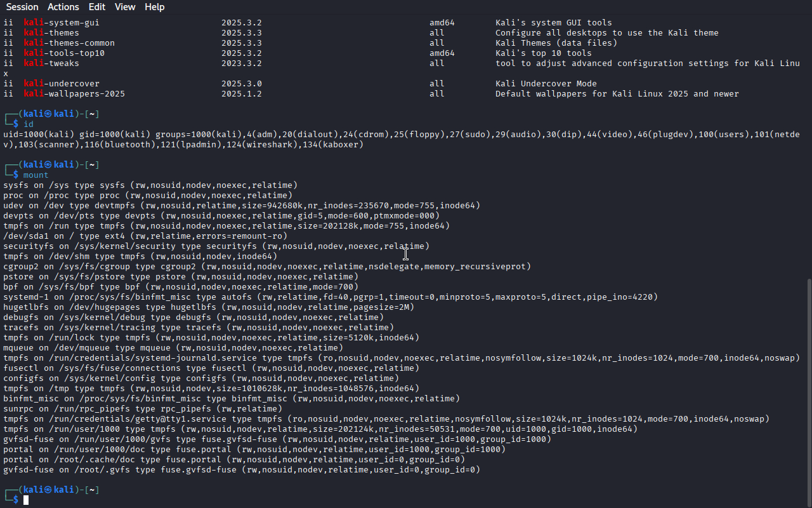Screen dimensions: 812x508
Task: Click the kali-undercover package name
Action: pyautogui.click(x=62, y=84)
